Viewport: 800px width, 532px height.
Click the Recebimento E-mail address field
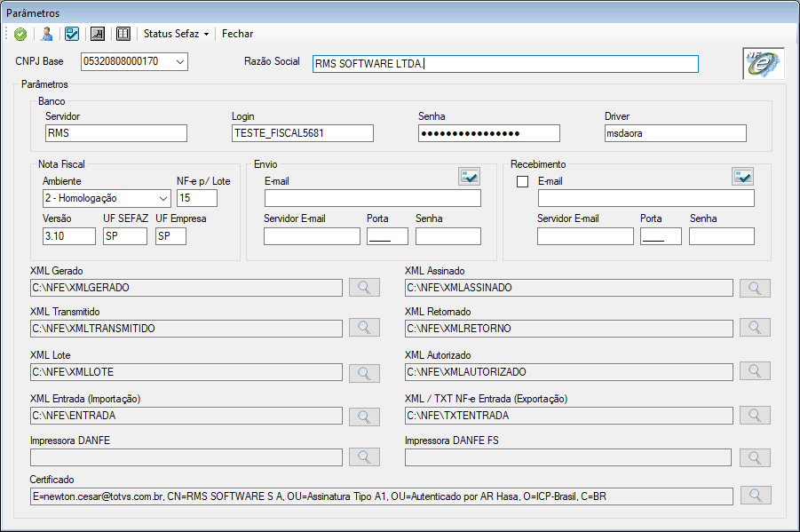(x=646, y=198)
